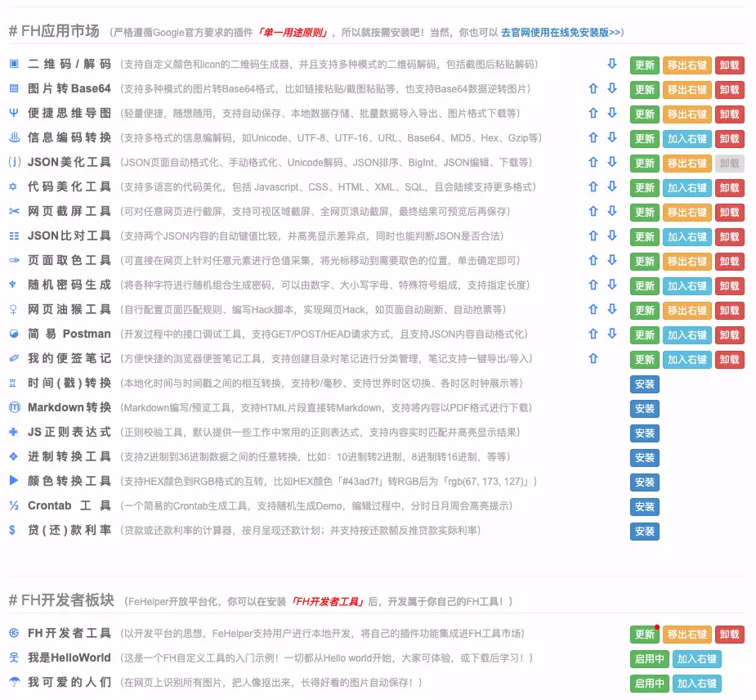Viewport: 756px width, 700px height.
Task: Update FH开发者工具 with the 更新 button
Action: click(x=644, y=635)
